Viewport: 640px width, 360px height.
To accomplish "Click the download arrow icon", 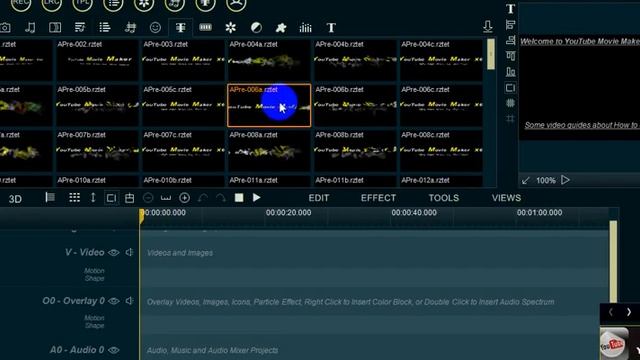I will tap(488, 27).
